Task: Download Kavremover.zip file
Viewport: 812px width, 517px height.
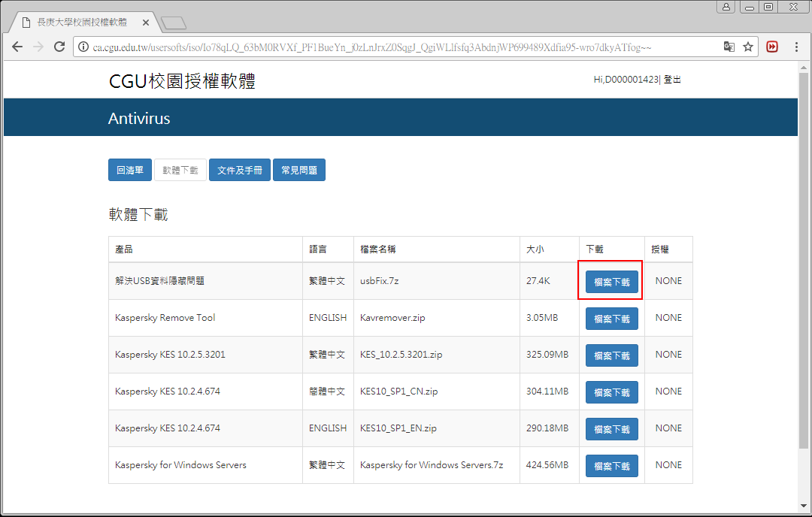Action: pyautogui.click(x=611, y=319)
